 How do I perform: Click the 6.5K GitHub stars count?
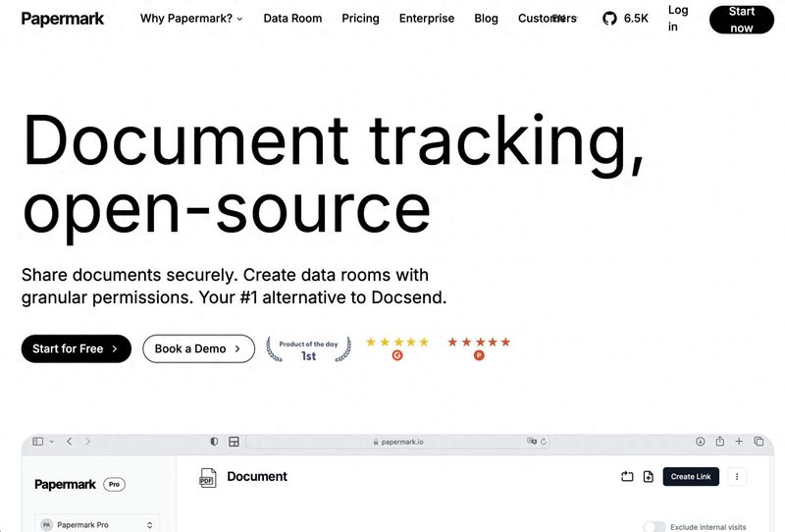click(636, 19)
